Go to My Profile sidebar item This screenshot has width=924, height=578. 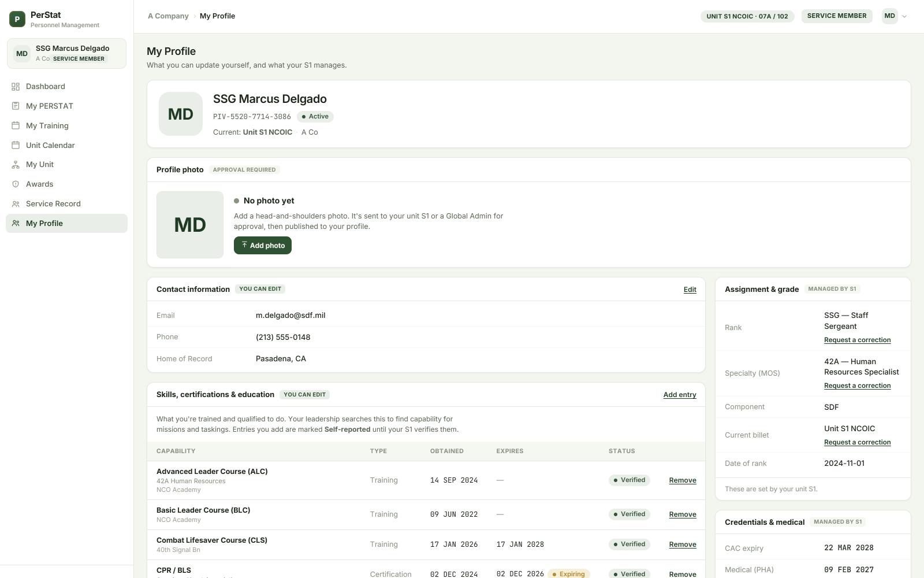pyautogui.click(x=66, y=224)
